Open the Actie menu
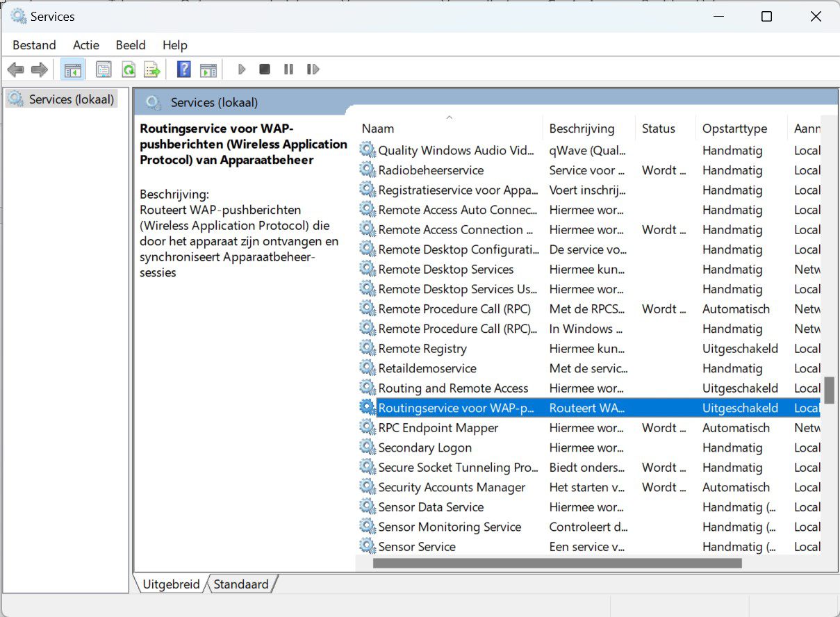 86,45
